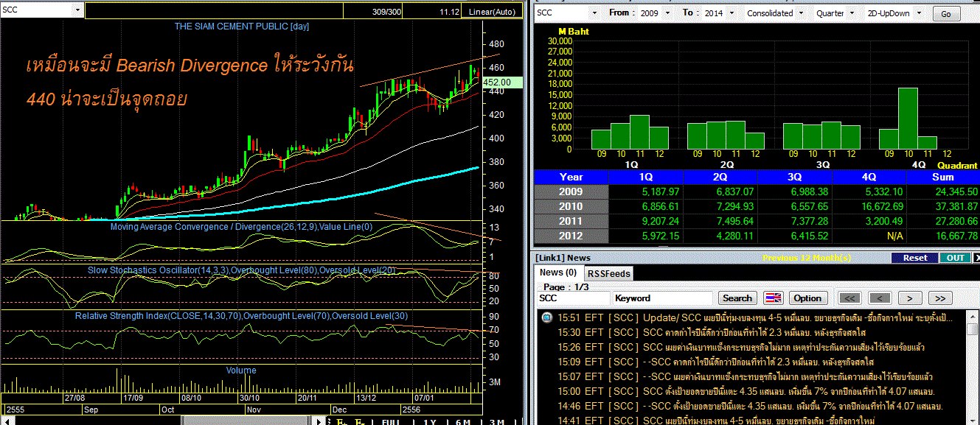The width and height of the screenshot is (980, 425).
Task: Toggle the Thai/English language flag icon
Action: point(774,298)
